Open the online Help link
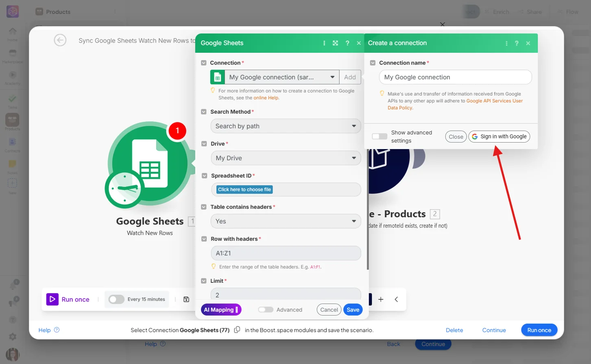The height and width of the screenshot is (364, 591). (x=266, y=98)
